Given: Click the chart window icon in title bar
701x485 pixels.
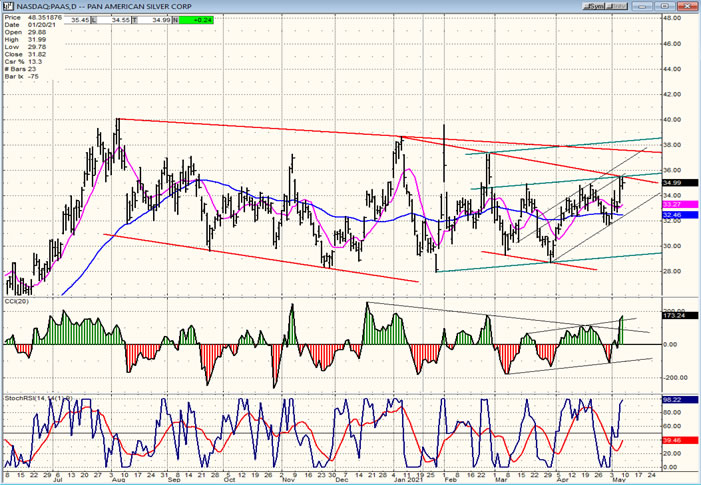Looking at the screenshot, I should (x=7, y=6).
